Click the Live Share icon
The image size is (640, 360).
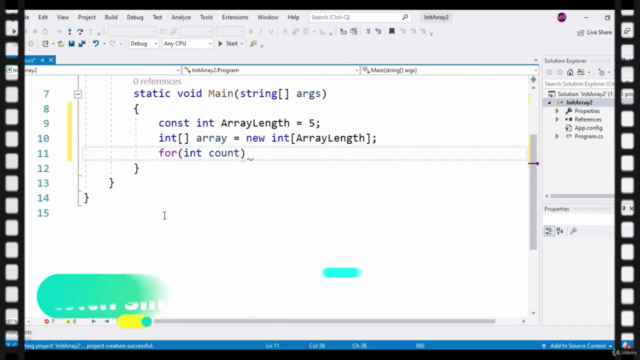point(580,33)
